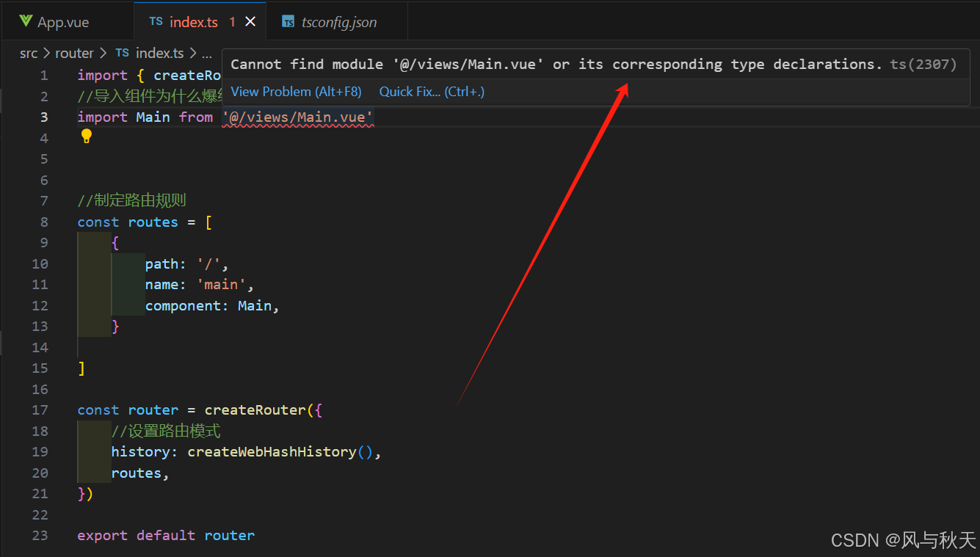This screenshot has width=980, height=557.
Task: Click the Quick Fix... (Ctrl+.) link
Action: tap(432, 91)
